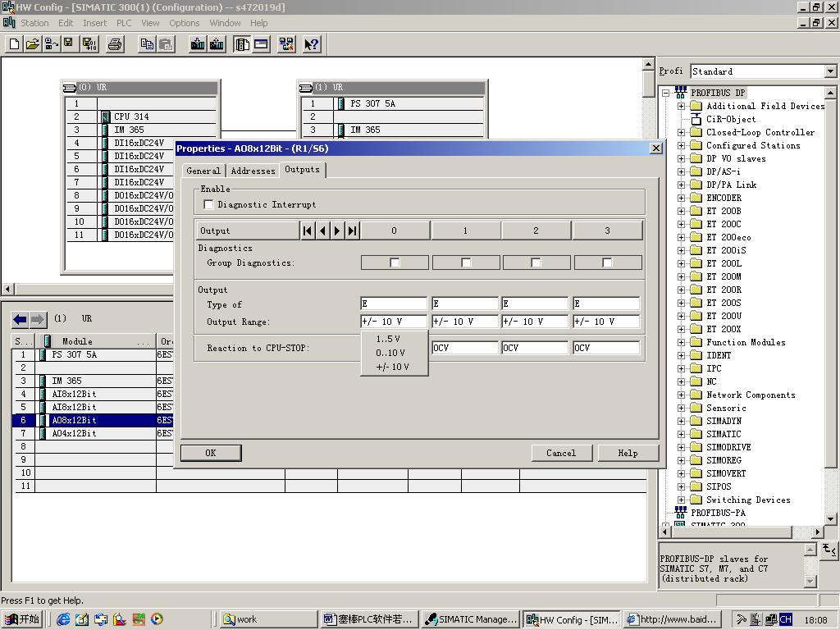Screen dimensions: 840x630
Task: Expand the ET 200S catalog folder
Action: coord(682,304)
